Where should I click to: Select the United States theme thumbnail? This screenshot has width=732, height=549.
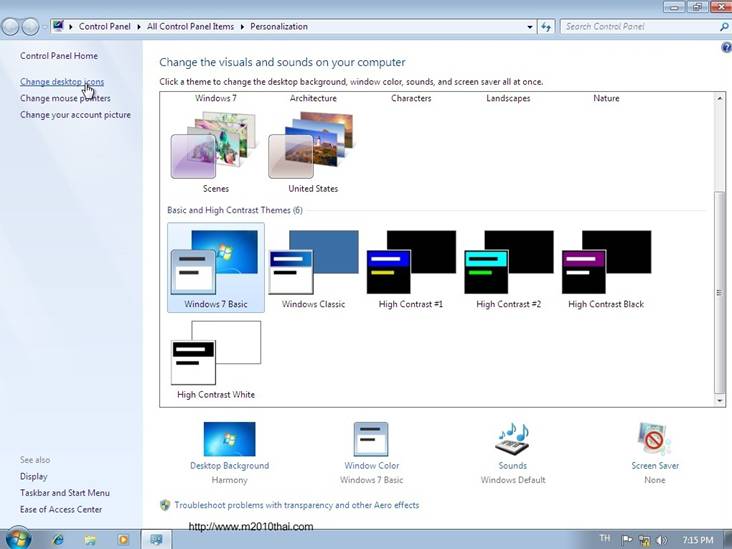click(312, 145)
